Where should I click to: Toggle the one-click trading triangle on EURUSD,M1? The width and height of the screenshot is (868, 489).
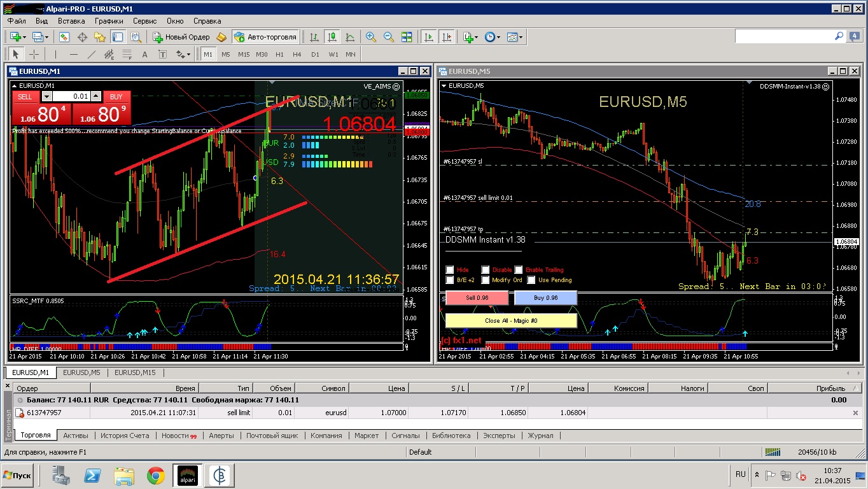point(14,85)
